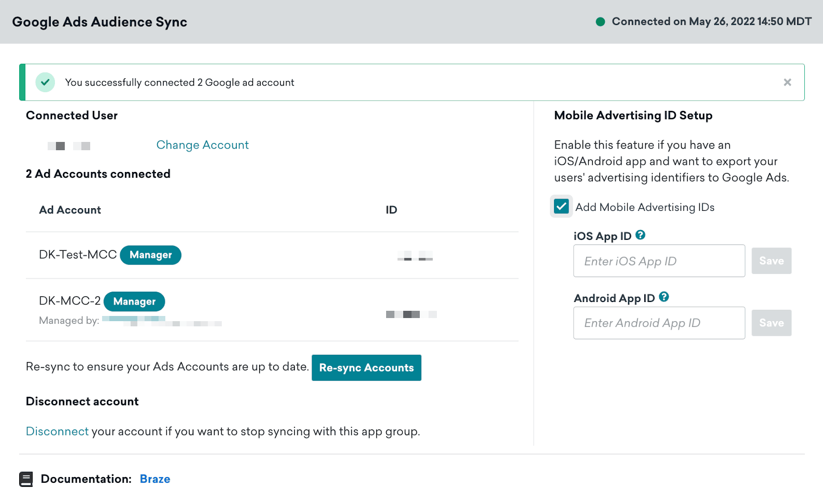Uncheck the Add Mobile Advertising IDs checkbox

click(x=561, y=207)
